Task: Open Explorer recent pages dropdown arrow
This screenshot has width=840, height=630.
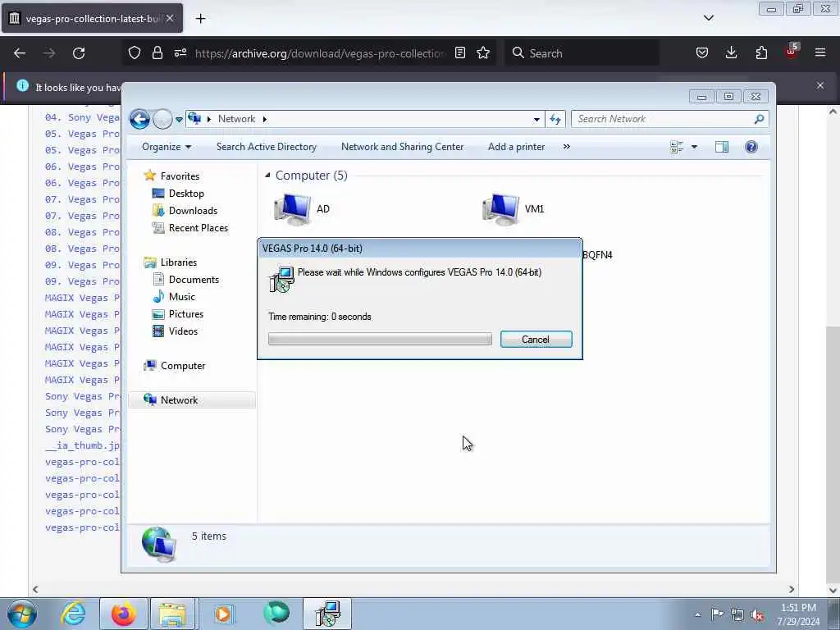Action: 179,120
